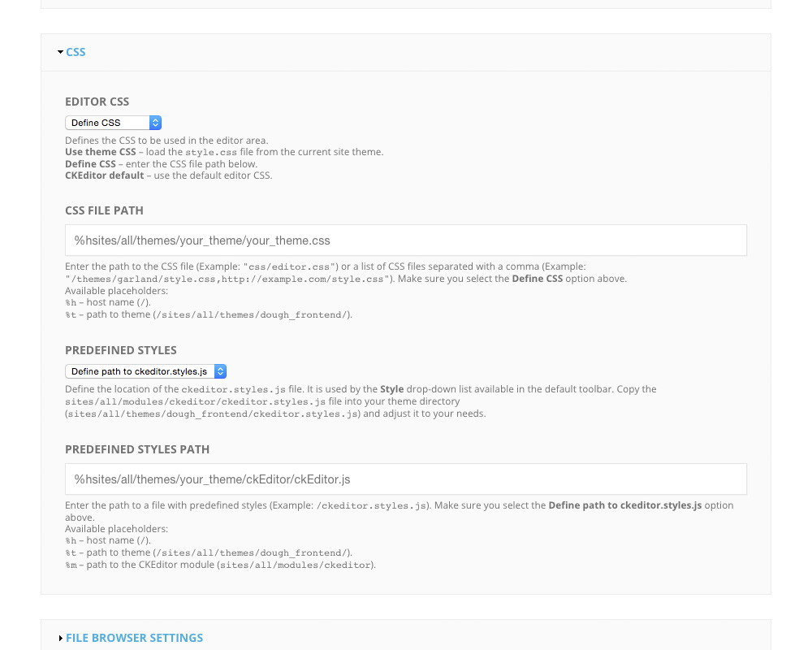Click the PREDEFINED STYLES PATH field label
The image size is (812, 650).
click(137, 449)
